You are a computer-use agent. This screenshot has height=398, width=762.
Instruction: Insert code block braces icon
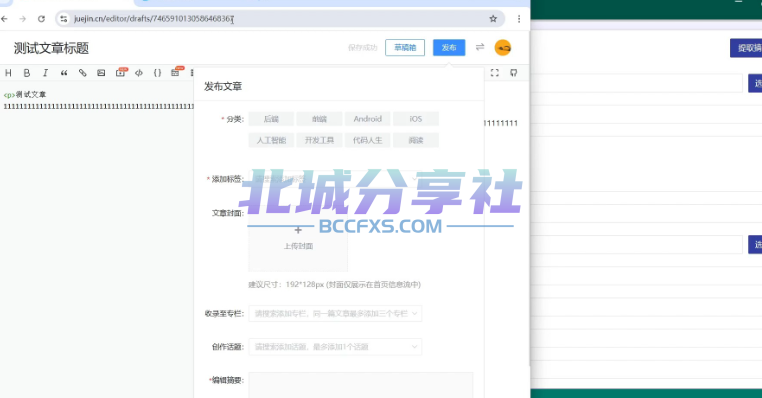[157, 73]
